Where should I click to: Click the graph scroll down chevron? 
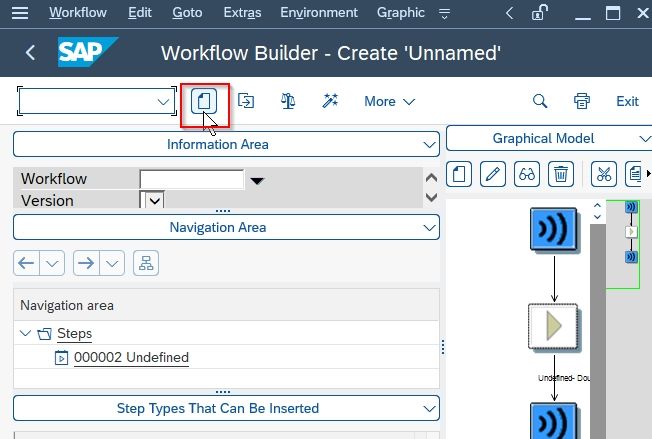(598, 217)
